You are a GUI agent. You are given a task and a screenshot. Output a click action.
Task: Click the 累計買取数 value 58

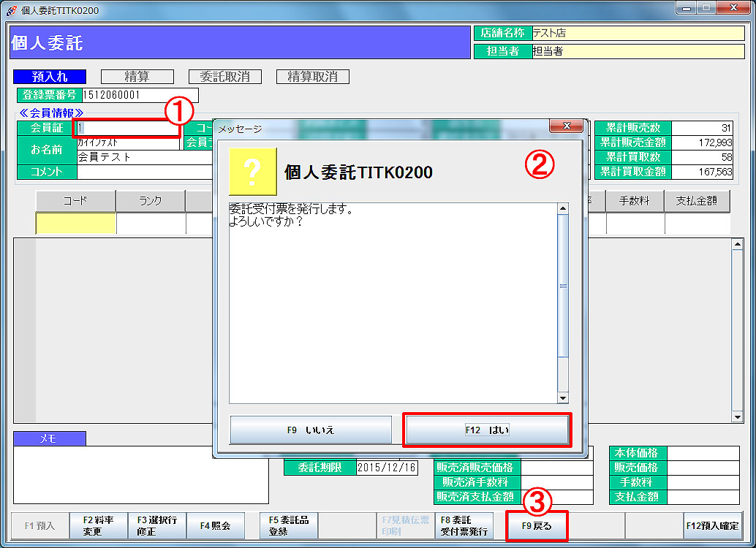click(x=702, y=157)
